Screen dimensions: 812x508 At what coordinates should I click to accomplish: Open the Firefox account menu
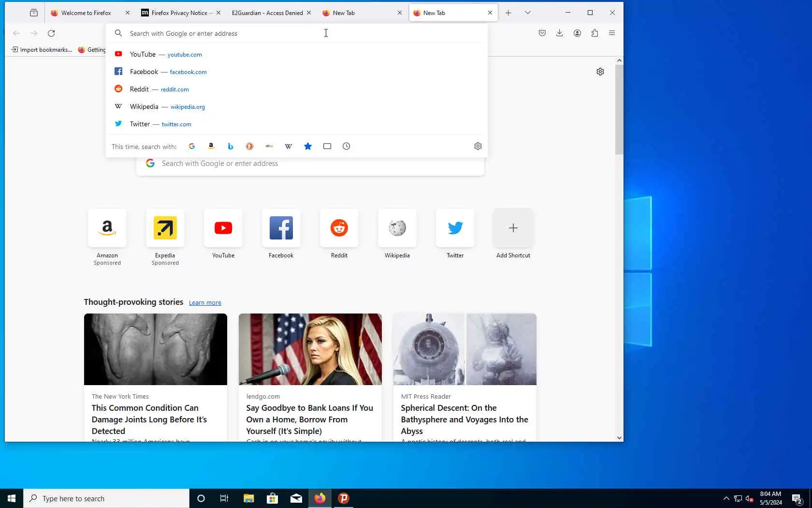[577, 33]
